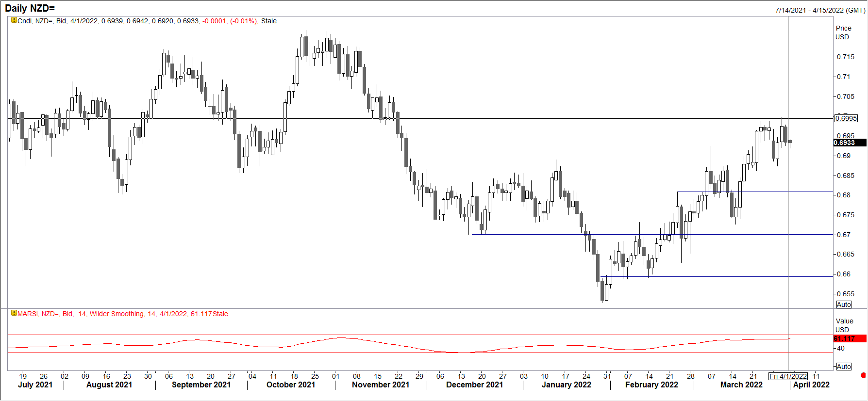Click the Price USD axis title
Image resolution: width=868 pixels, height=401 pixels.
[x=843, y=32]
